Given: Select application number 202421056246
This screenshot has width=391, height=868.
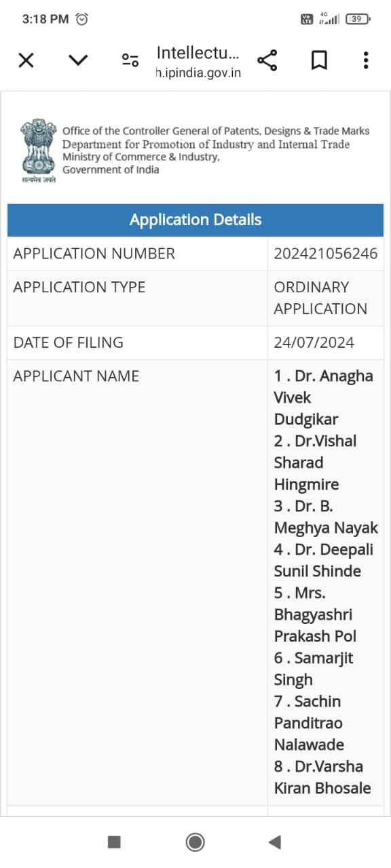Looking at the screenshot, I should click(325, 254).
